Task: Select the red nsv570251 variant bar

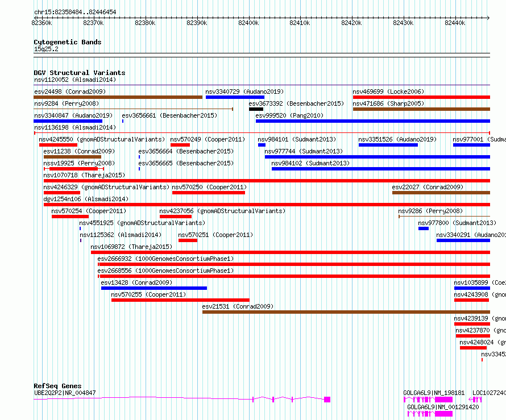Action: click(188, 240)
